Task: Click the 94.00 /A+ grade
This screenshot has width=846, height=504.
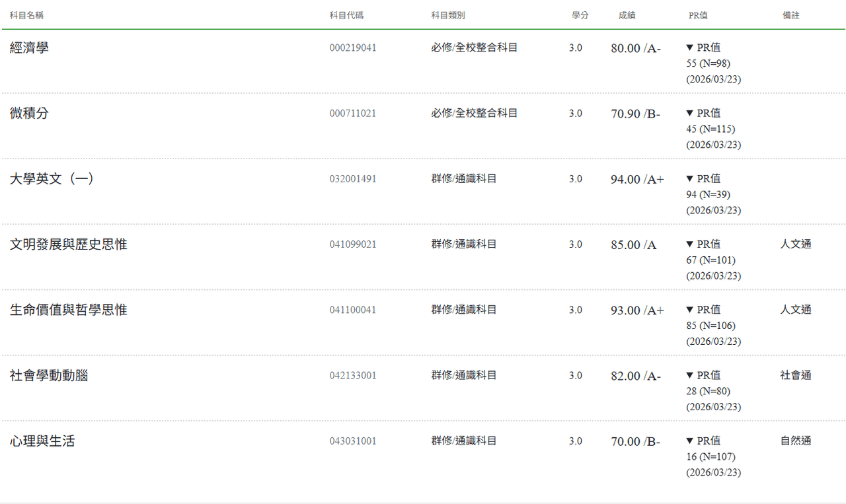Action: point(637,179)
